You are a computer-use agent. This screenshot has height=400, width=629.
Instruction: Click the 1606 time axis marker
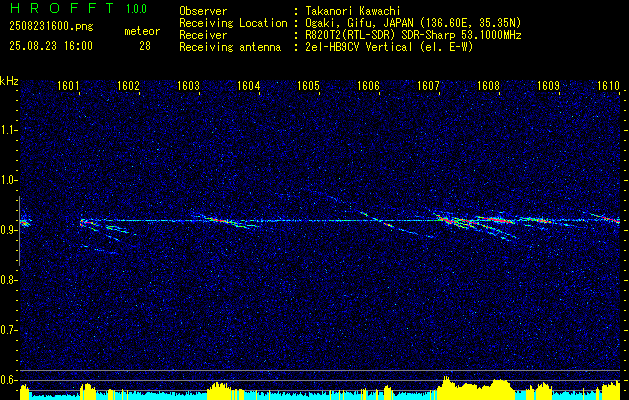(368, 85)
